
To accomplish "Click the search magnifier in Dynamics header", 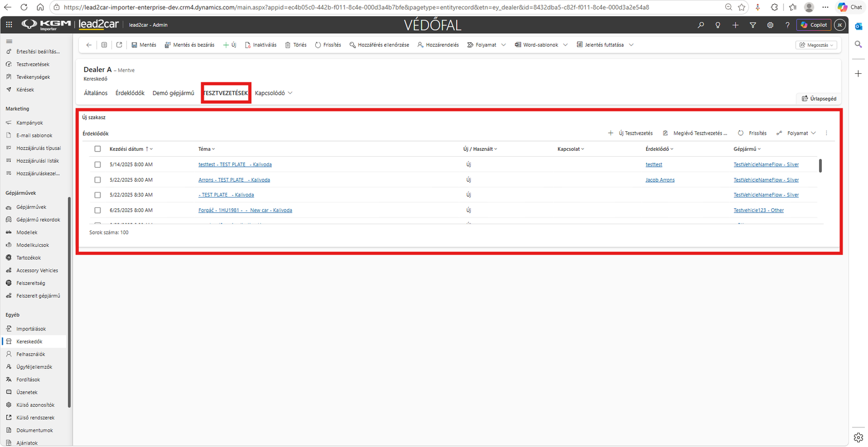I will coord(701,25).
